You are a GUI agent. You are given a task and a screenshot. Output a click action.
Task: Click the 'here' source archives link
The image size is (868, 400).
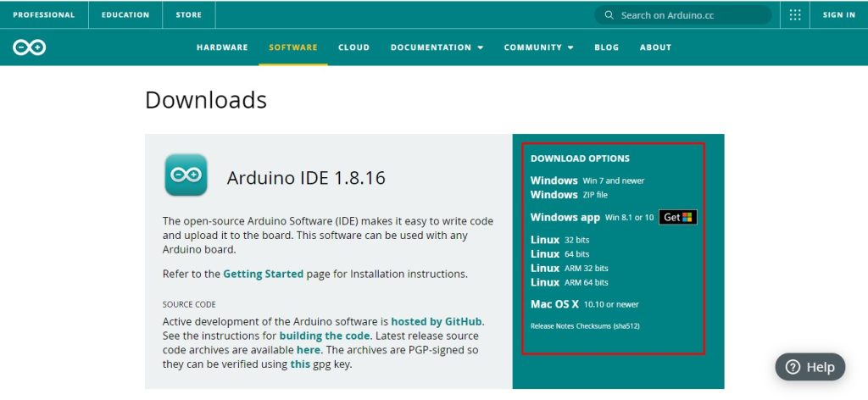coord(309,350)
